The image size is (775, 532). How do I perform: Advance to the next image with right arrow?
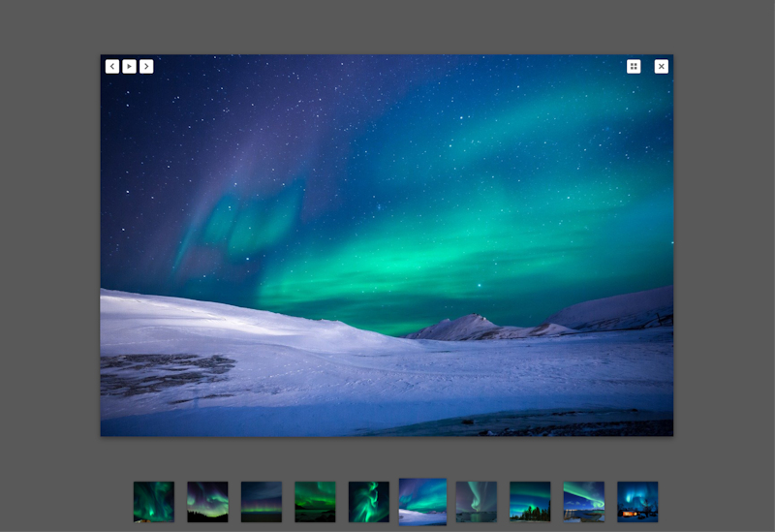click(146, 67)
